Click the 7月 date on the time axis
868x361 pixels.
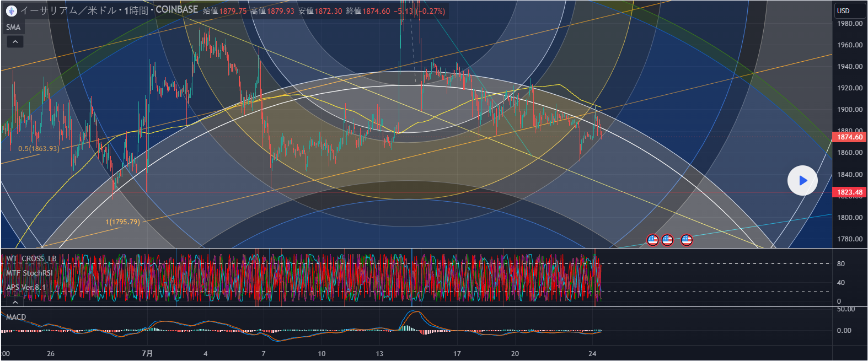[x=147, y=353]
